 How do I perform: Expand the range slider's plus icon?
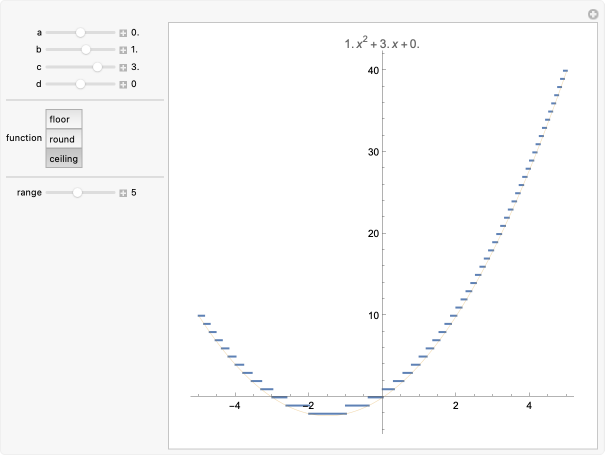pyautogui.click(x=123, y=192)
